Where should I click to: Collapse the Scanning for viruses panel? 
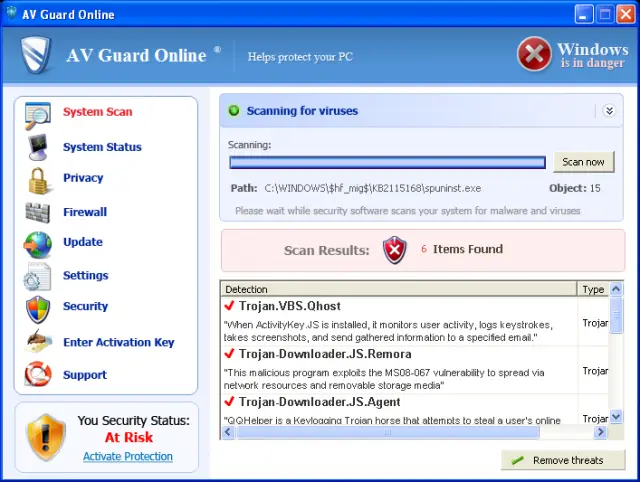pos(609,111)
